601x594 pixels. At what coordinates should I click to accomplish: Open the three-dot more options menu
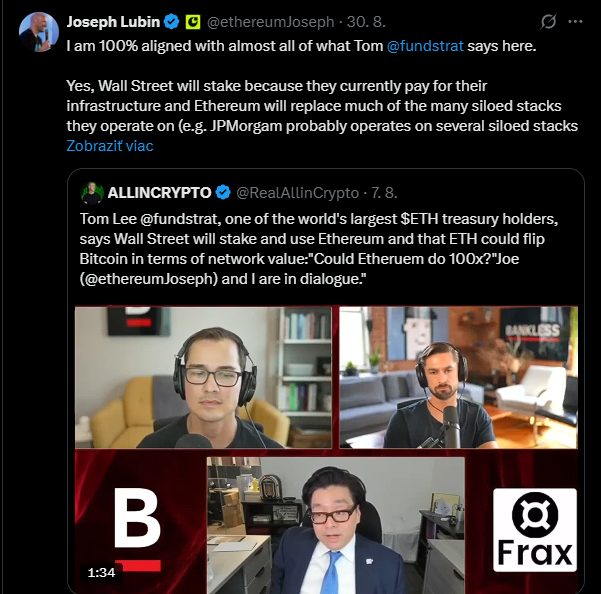click(575, 22)
